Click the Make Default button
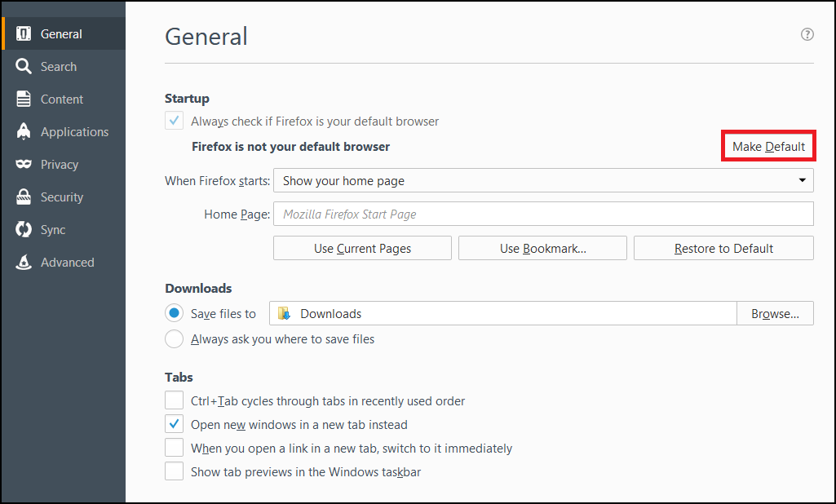Screen dimensions: 836x504 [x=768, y=146]
